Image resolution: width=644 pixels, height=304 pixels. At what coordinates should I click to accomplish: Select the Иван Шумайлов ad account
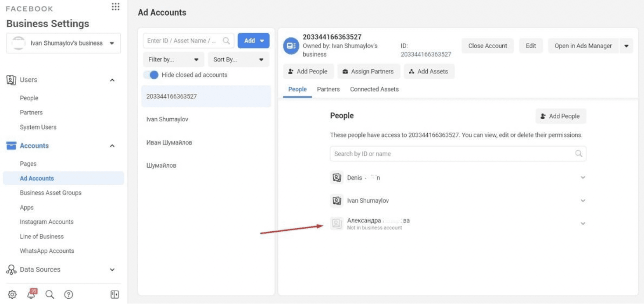206,142
